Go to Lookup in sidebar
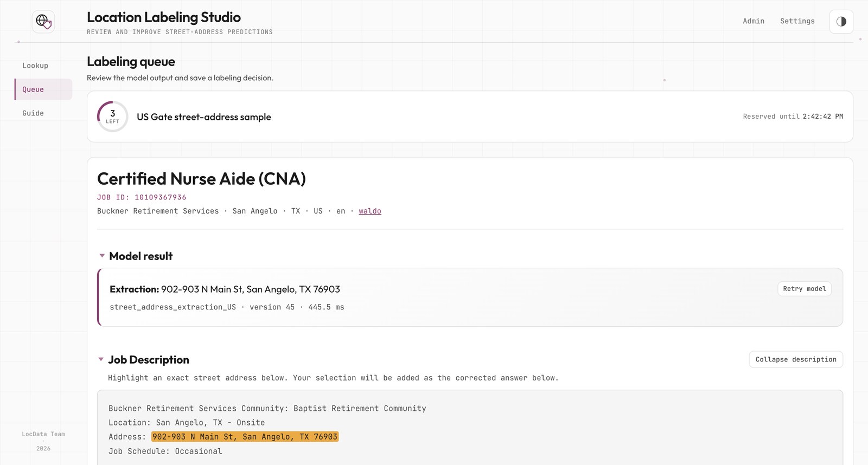The width and height of the screenshot is (868, 465). tap(43, 66)
